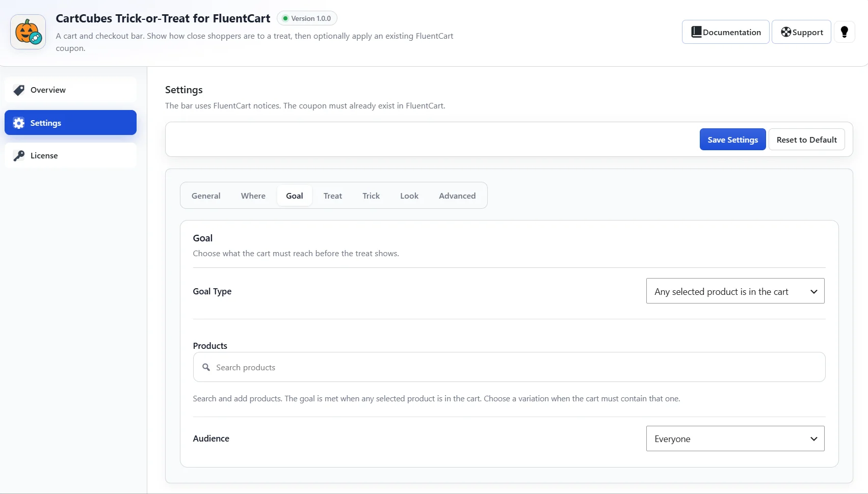Select the Goal tab
868x494 pixels.
point(295,196)
